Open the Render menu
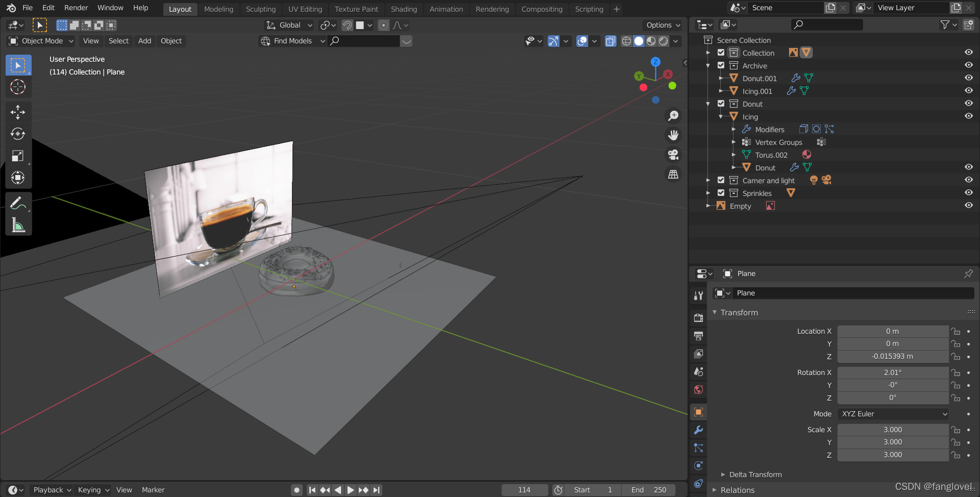The width and height of the screenshot is (980, 497). [x=76, y=8]
